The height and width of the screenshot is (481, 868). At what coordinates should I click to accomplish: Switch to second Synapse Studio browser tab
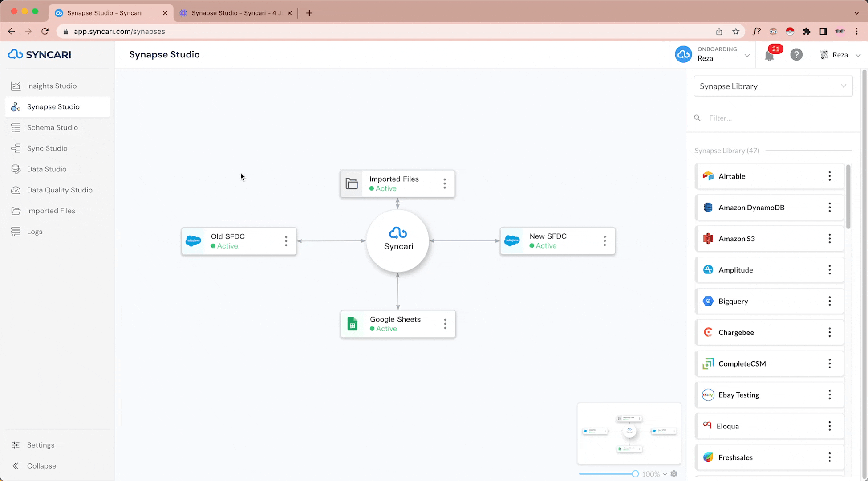click(x=235, y=13)
